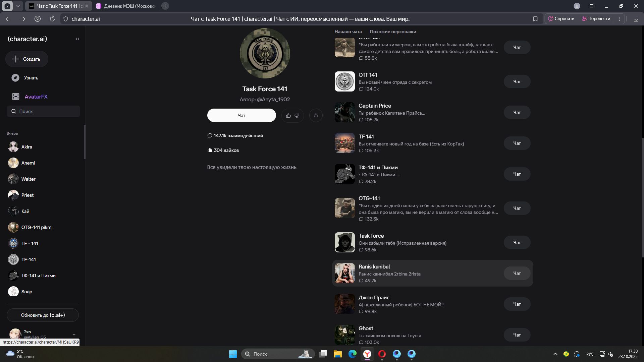The image size is (644, 362).
Task: Click Чат button for Ranis kanibal
Action: pos(517,273)
